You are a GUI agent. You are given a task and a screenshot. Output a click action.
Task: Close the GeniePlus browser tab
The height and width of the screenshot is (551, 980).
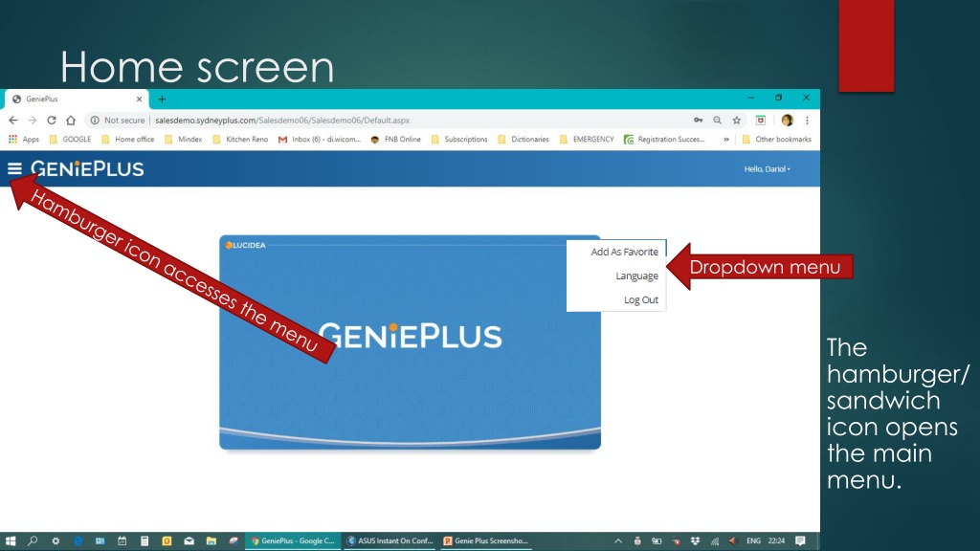tap(139, 99)
